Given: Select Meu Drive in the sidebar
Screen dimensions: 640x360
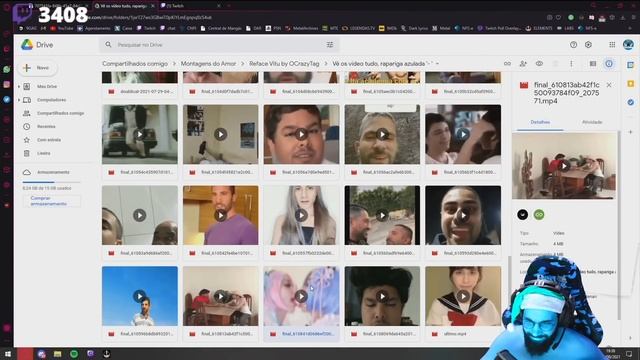Looking at the screenshot, I should pos(47,87).
